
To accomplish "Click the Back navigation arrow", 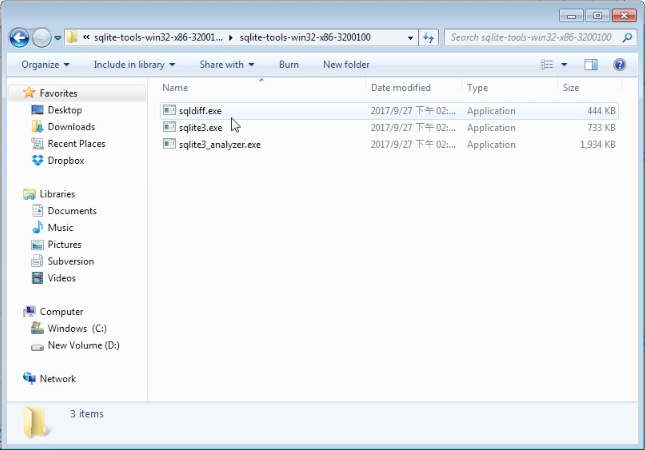I will (x=19, y=38).
